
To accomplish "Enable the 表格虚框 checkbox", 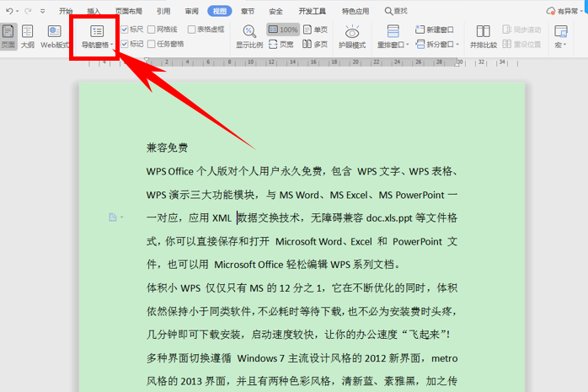I will click(191, 30).
